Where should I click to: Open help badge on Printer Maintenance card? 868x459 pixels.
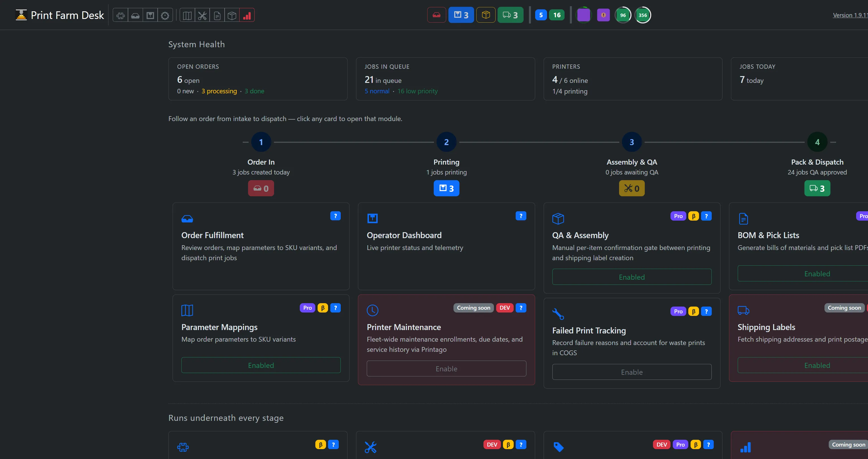pyautogui.click(x=521, y=308)
